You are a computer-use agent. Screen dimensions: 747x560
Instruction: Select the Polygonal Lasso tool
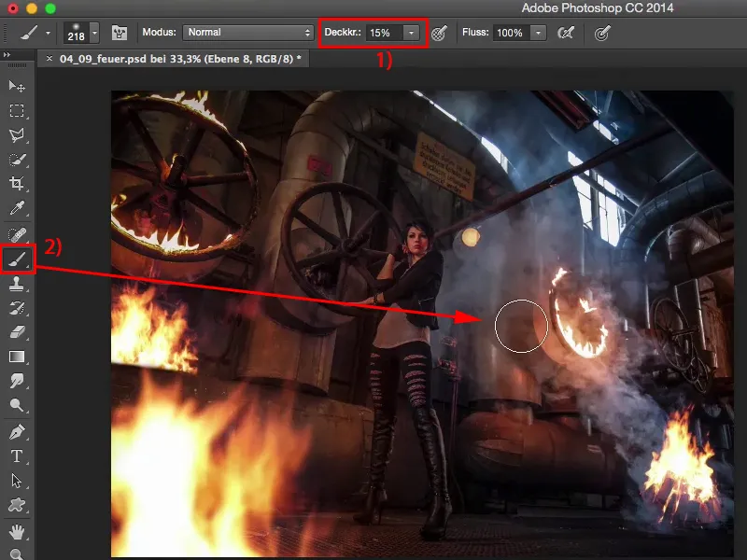[x=17, y=135]
